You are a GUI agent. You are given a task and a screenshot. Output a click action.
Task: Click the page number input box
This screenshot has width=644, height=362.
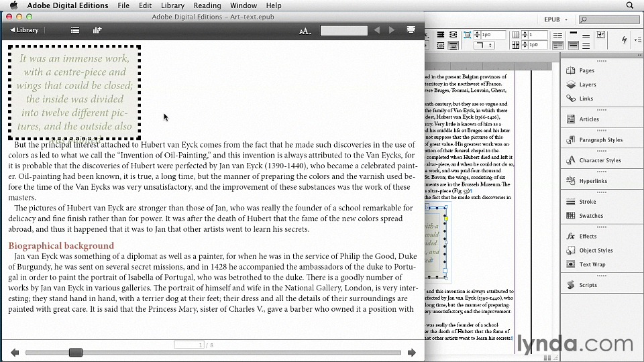tap(189, 345)
